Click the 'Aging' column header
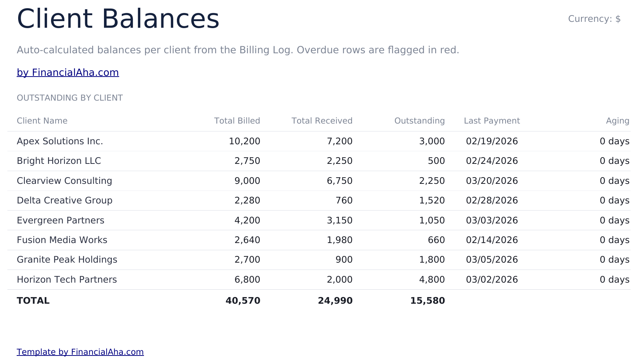Viewport: 638px width, 364px height. coord(618,121)
